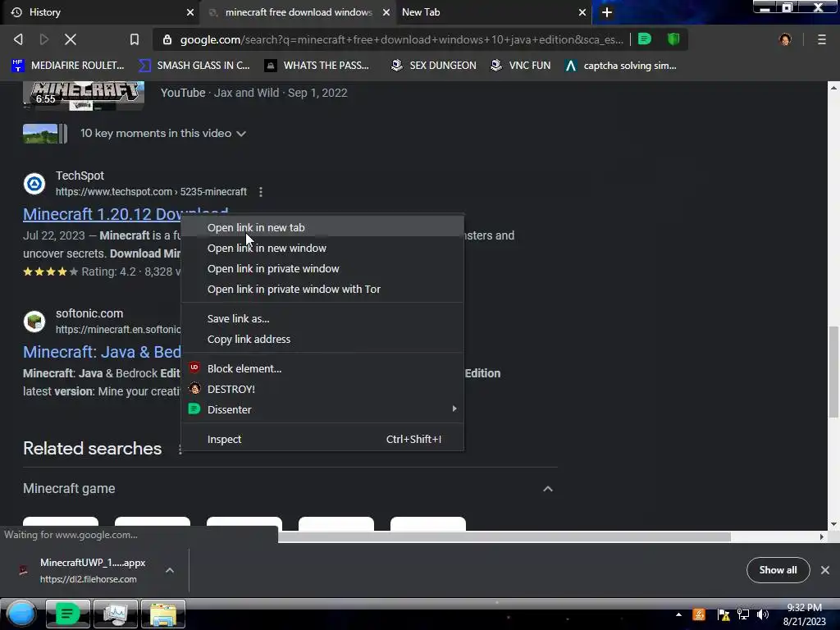Show hidden tray icons arrow
Viewport: 840px width, 630px height.
[x=678, y=614]
